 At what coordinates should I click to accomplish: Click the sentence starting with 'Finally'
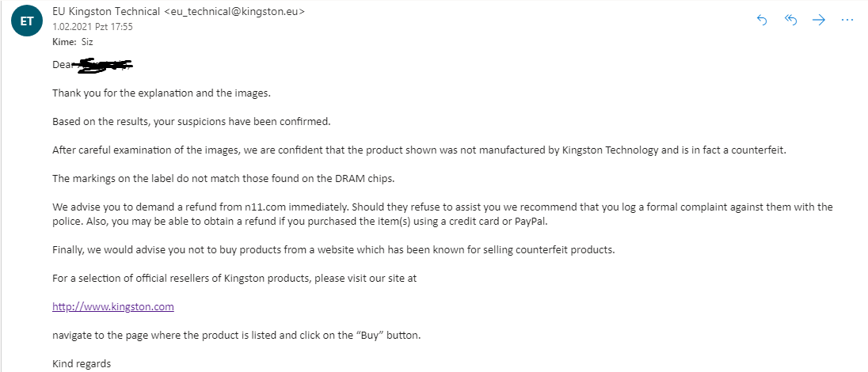click(x=333, y=250)
